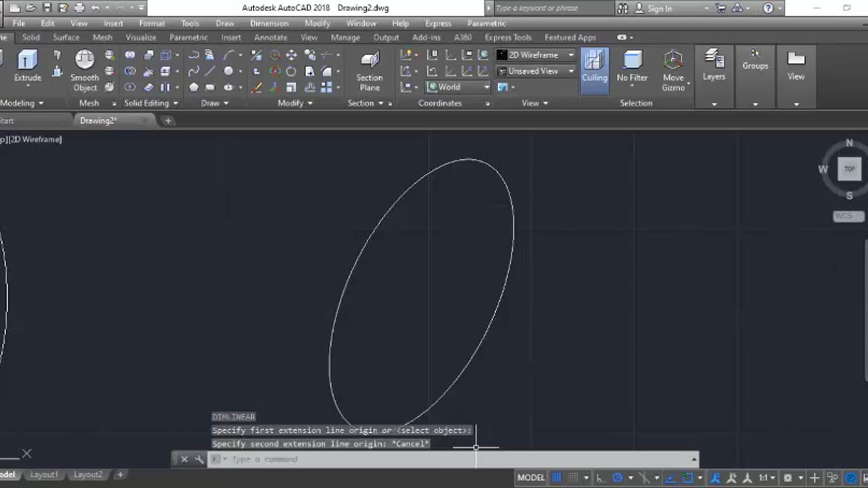868x488 pixels.
Task: Add a new layout with plus button
Action: point(120,474)
